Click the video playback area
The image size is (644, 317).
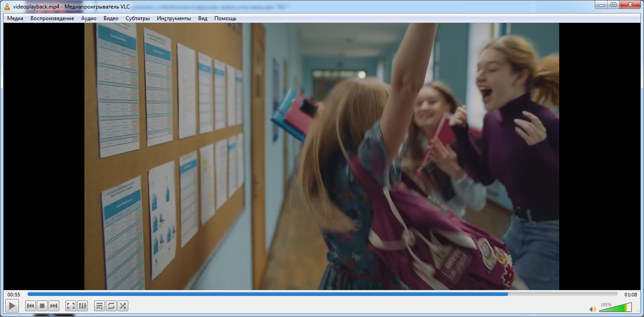(322, 156)
